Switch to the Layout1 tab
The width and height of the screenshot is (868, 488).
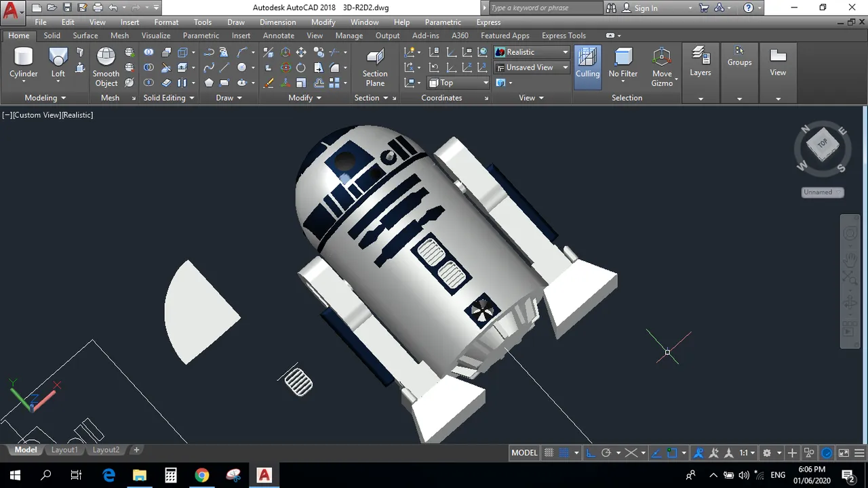[x=64, y=449]
